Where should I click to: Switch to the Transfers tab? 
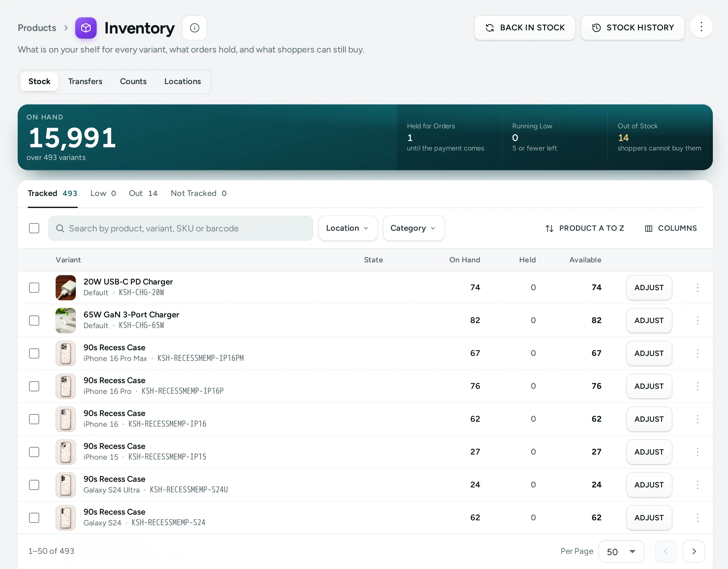[x=85, y=81]
